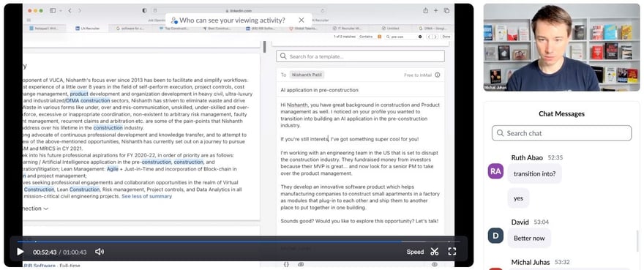Switch to the 'Top Constructi...' tab
Viewport: 644px width, 270px height.
173,29
